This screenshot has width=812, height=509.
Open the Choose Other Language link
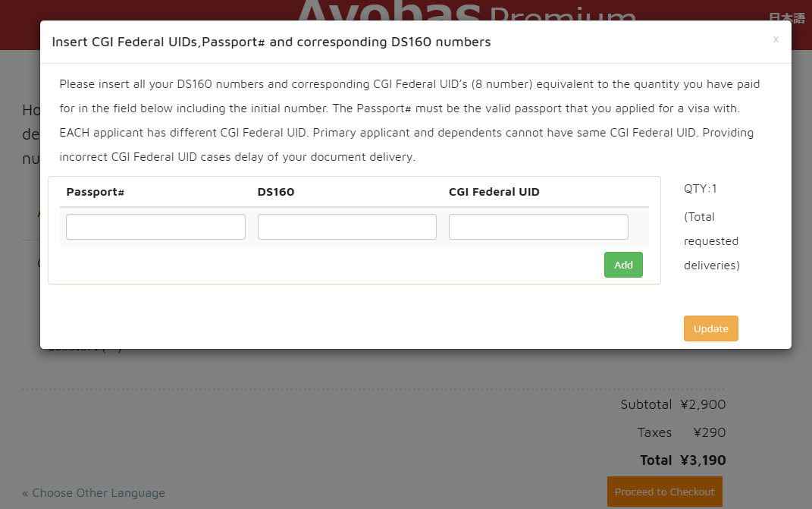pyautogui.click(x=94, y=493)
